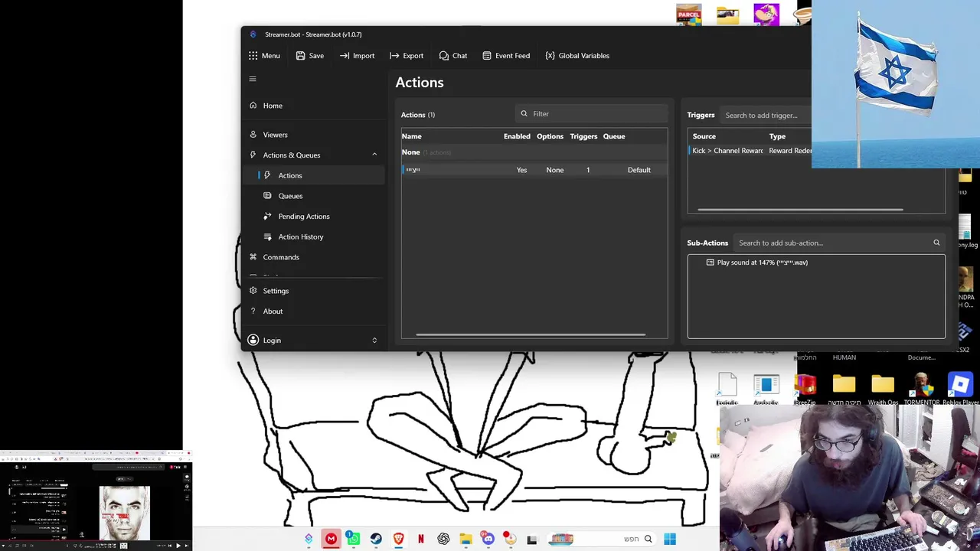Focus the actions Filter field
Viewport: 980px width, 551px height.
pos(591,114)
